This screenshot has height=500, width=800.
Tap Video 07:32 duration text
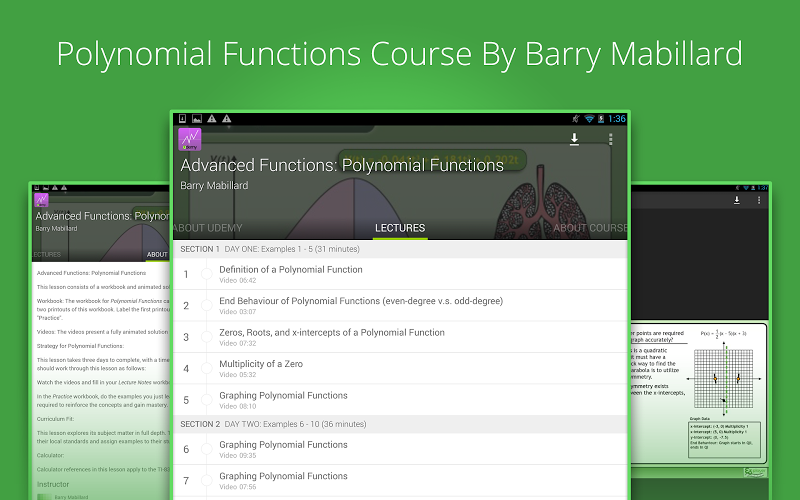pyautogui.click(x=238, y=343)
